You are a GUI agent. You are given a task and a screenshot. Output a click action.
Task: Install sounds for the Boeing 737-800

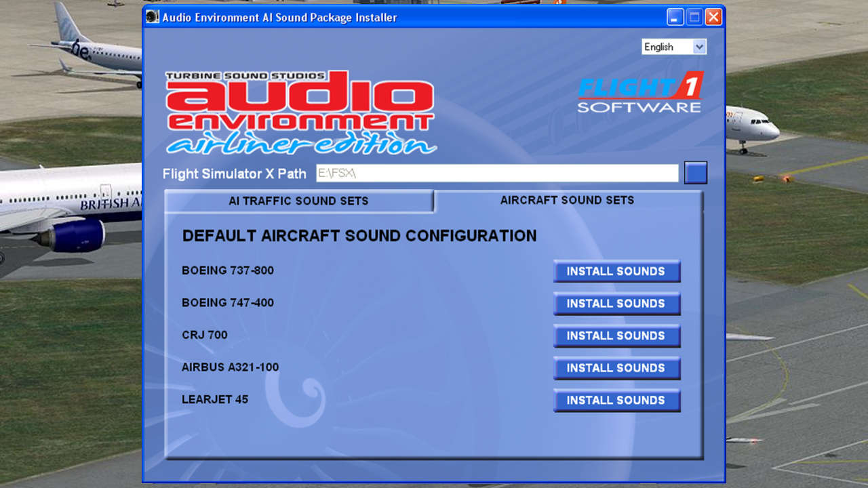[x=616, y=271]
